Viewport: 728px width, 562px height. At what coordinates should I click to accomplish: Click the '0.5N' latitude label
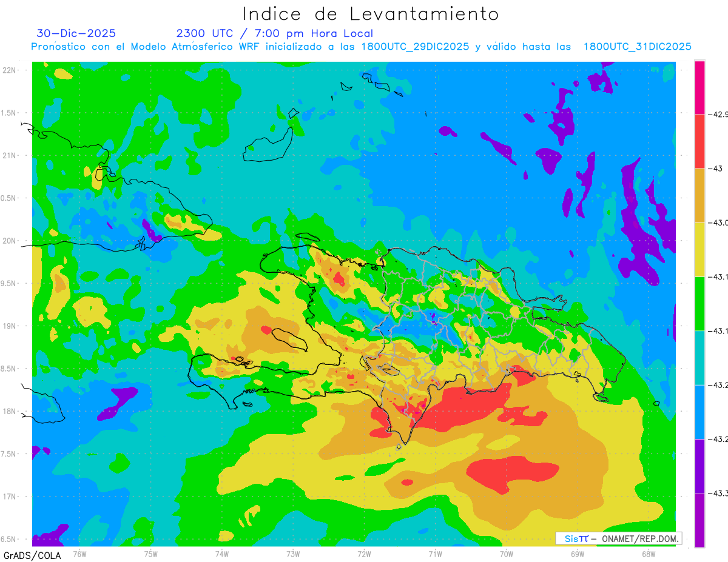(x=9, y=198)
